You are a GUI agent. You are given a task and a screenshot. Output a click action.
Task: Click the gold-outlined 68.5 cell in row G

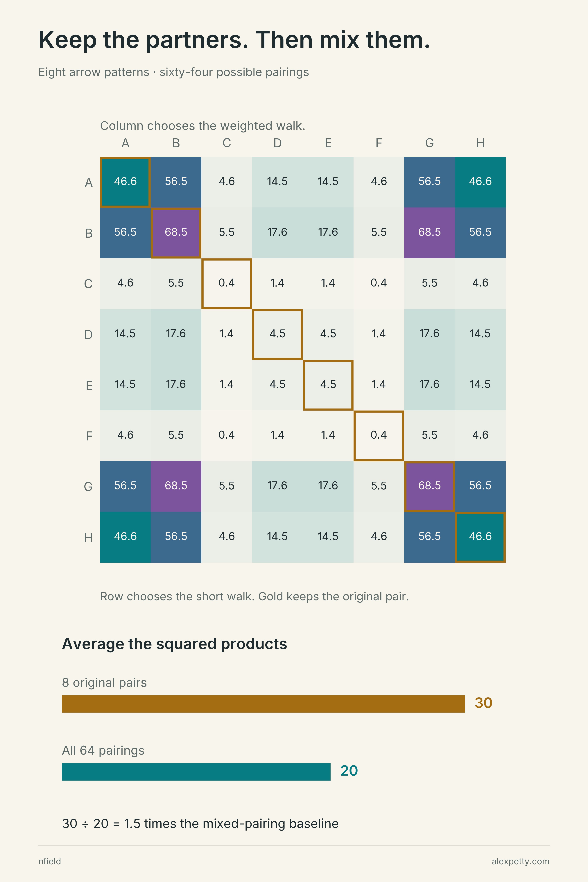point(429,486)
